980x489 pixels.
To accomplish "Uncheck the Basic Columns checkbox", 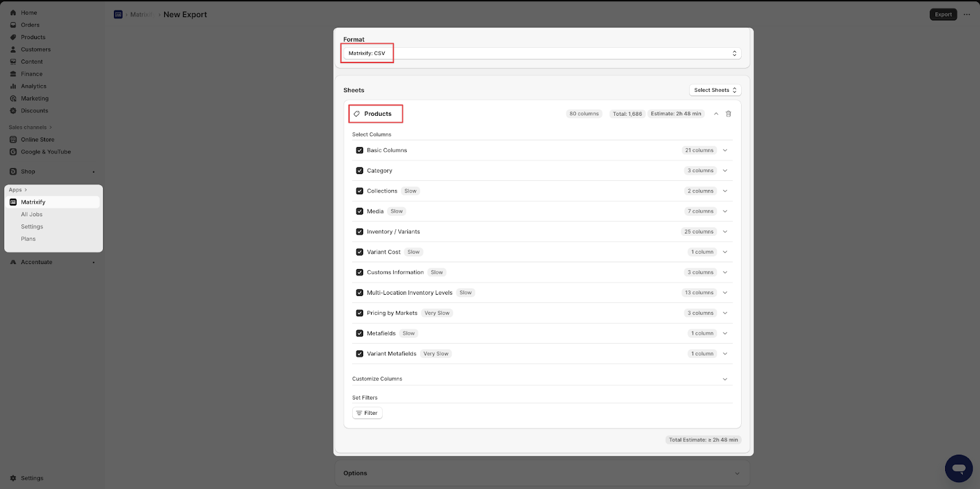I will (360, 150).
